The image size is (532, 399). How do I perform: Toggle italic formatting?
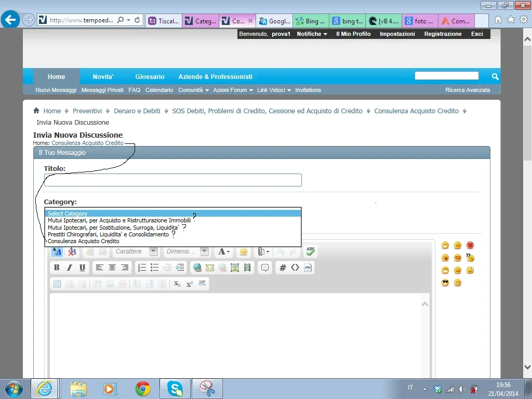pyautogui.click(x=69, y=268)
